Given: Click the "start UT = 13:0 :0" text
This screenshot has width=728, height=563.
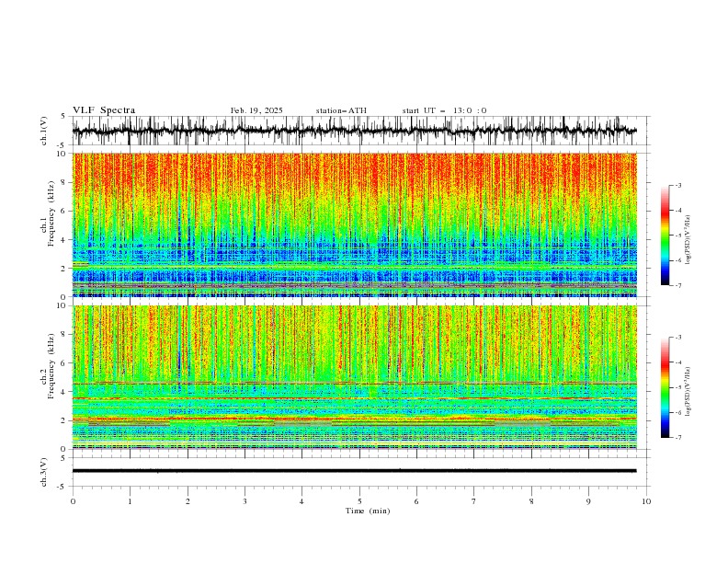Looking at the screenshot, I should [444, 110].
